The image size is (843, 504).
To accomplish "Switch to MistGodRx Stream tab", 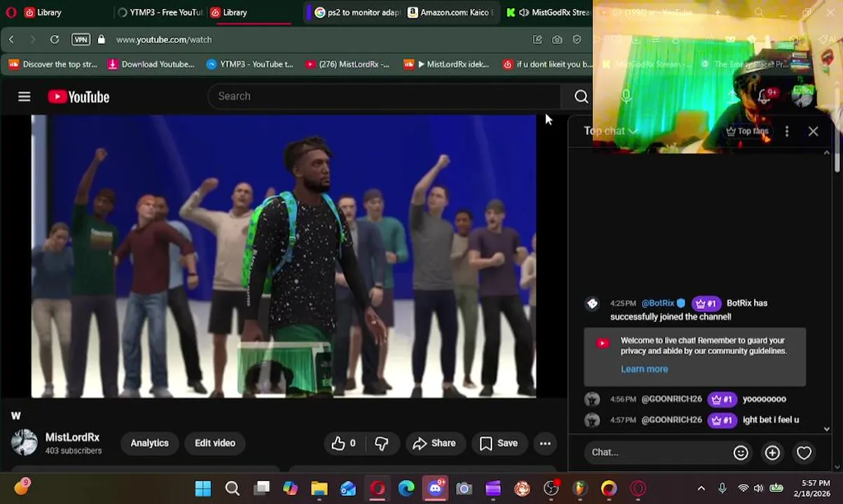I will 548,12.
